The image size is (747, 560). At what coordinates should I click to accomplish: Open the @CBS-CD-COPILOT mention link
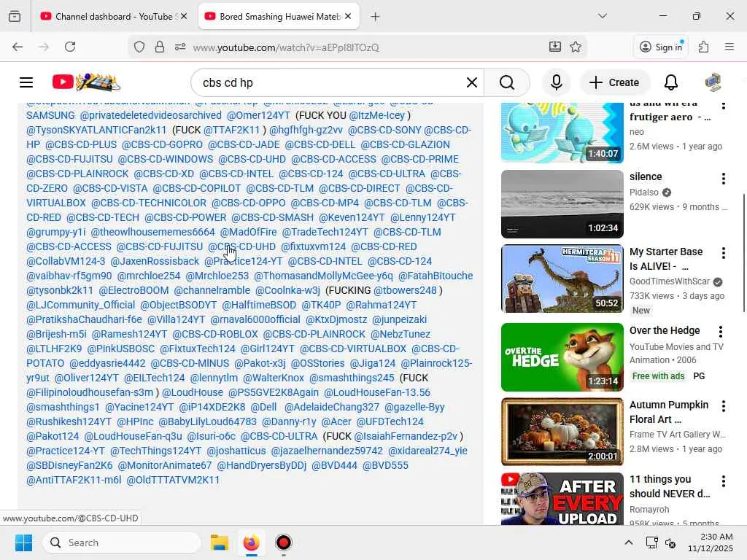click(x=197, y=189)
